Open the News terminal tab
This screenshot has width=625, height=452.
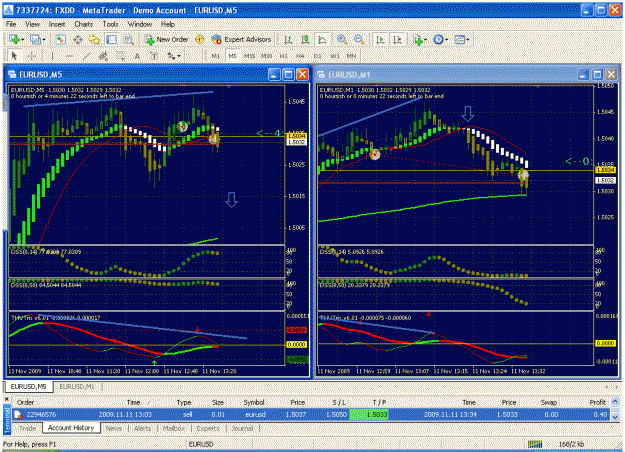(114, 428)
